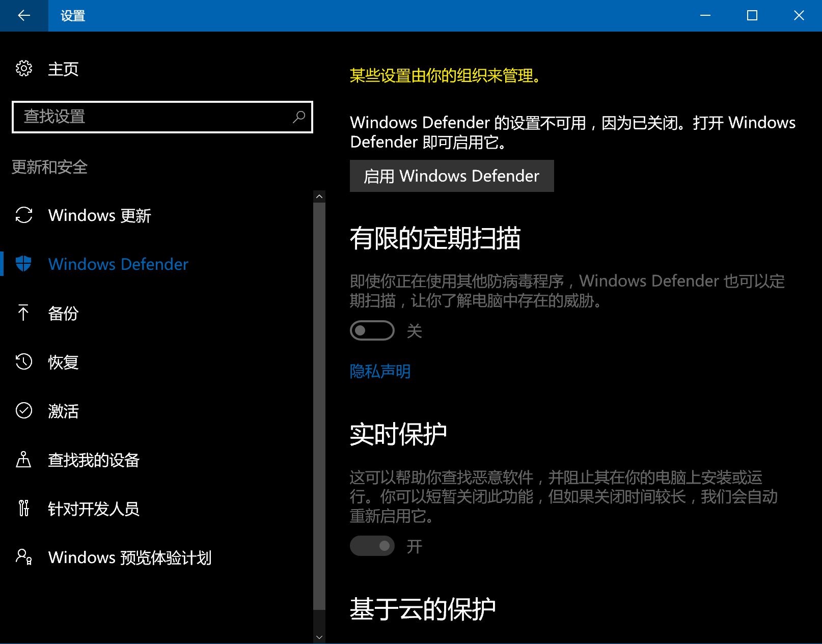Open the 隐私声明 link

coord(380,371)
